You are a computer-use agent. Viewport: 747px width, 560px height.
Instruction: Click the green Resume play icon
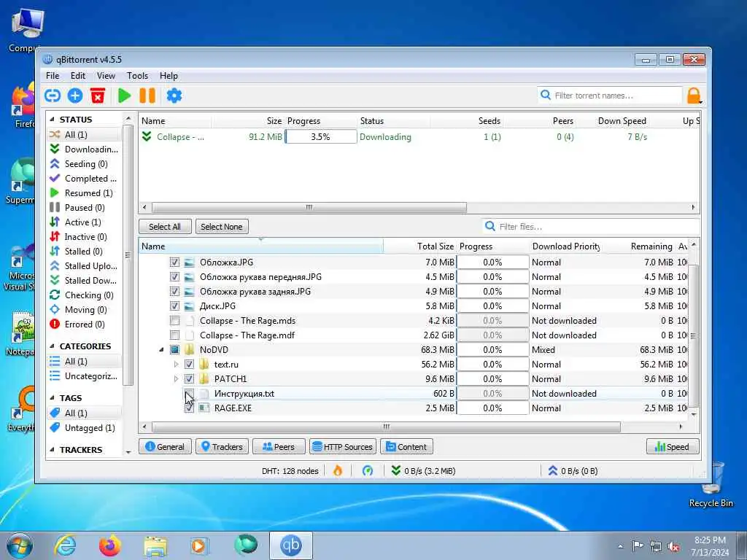point(124,96)
